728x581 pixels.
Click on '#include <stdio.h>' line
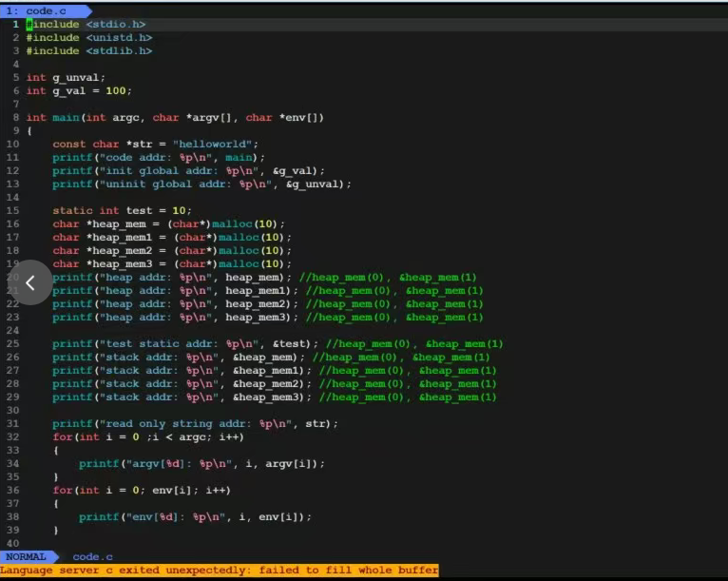click(x=86, y=24)
